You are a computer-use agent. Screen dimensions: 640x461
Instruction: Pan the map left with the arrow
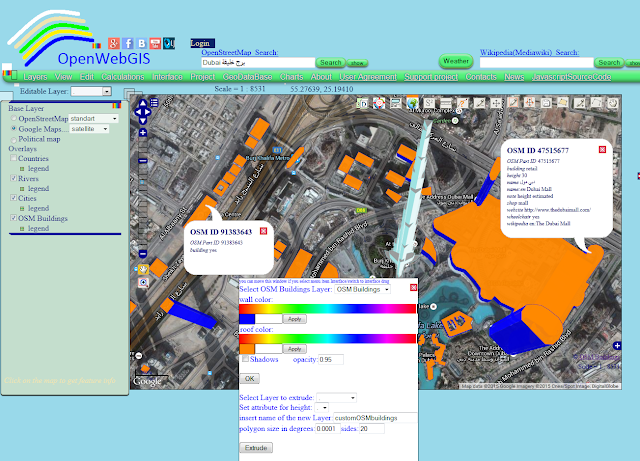click(138, 112)
